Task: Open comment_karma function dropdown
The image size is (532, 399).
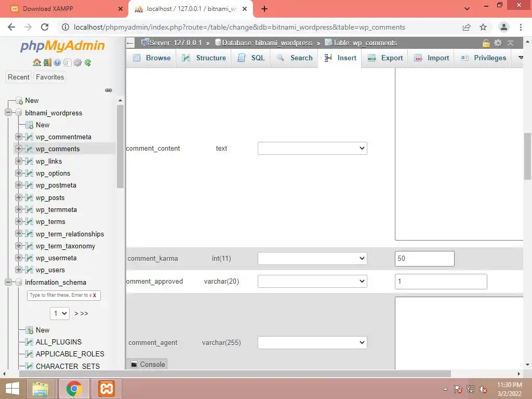Action: pyautogui.click(x=312, y=259)
